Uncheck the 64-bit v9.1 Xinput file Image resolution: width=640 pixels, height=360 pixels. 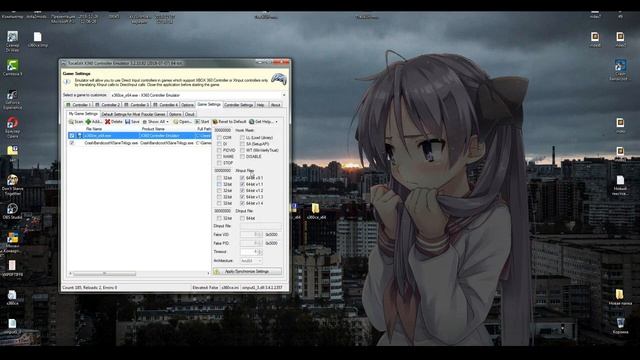(242, 178)
